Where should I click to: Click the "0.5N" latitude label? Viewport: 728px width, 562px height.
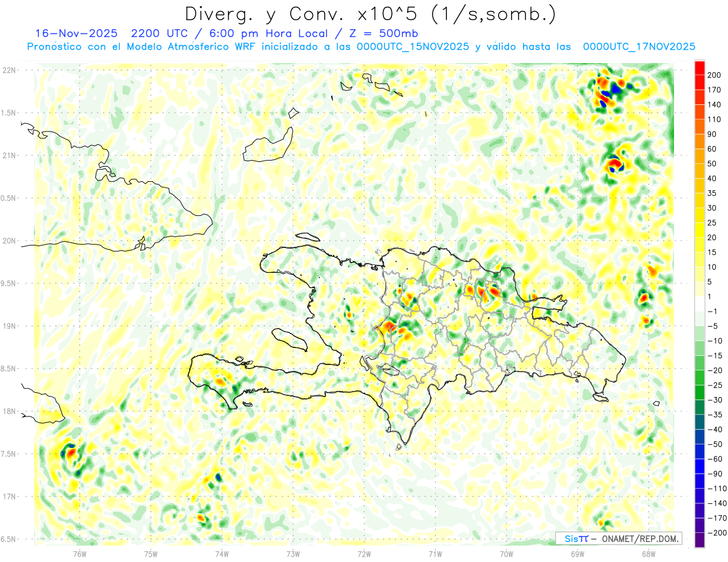pos(9,198)
